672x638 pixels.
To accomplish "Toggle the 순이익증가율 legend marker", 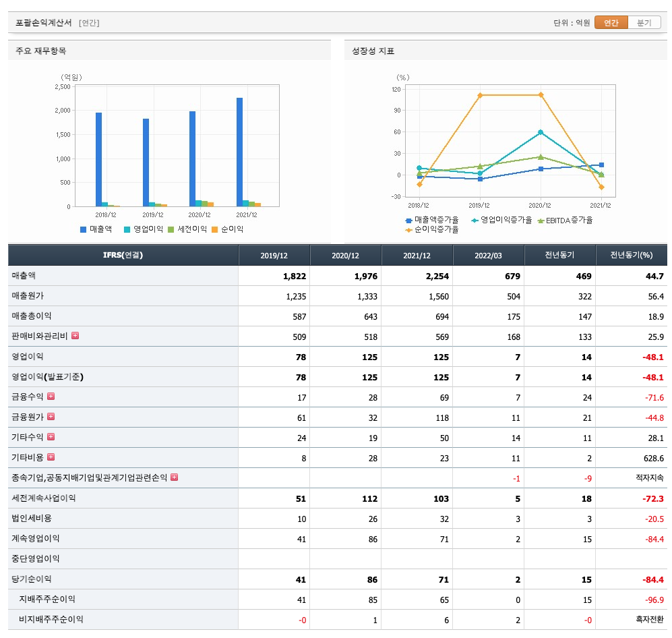I will [x=409, y=230].
